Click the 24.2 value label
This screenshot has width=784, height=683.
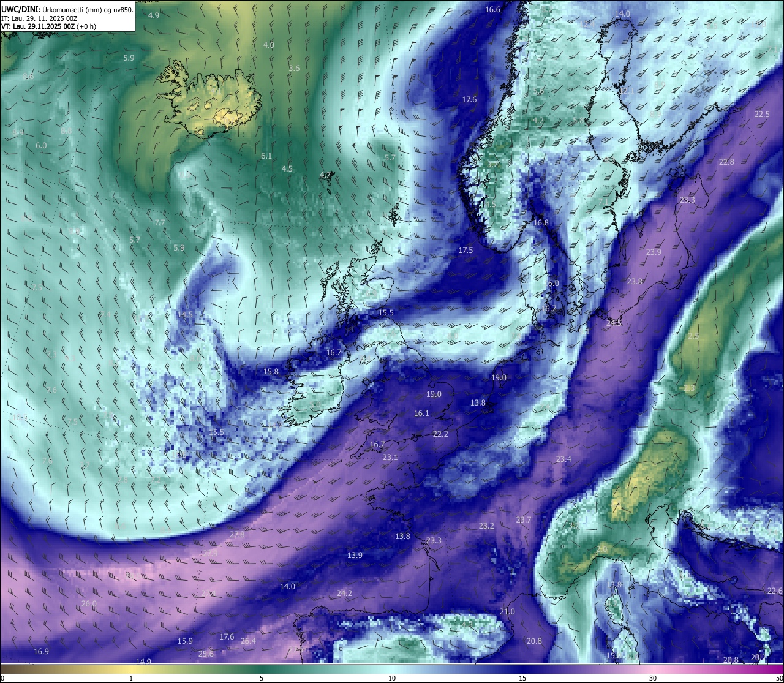tap(344, 594)
